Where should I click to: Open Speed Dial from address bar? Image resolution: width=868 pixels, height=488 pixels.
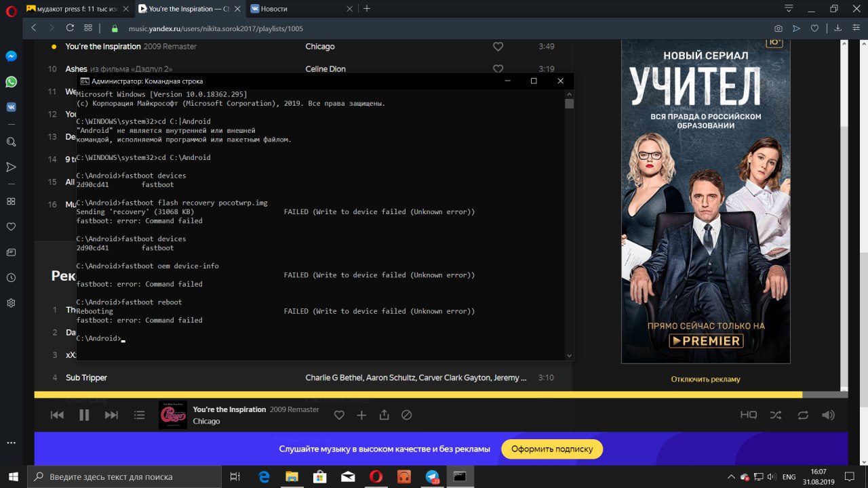pyautogui.click(x=88, y=28)
